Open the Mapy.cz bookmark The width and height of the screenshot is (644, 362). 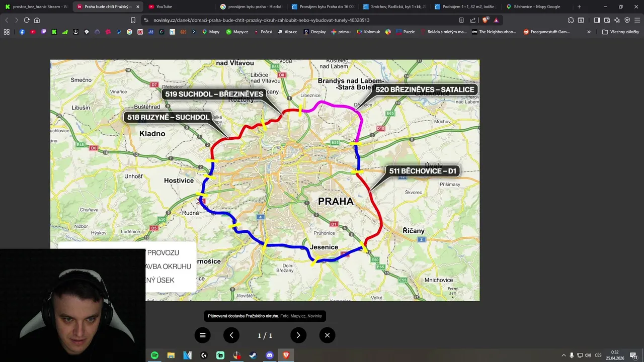tap(237, 32)
